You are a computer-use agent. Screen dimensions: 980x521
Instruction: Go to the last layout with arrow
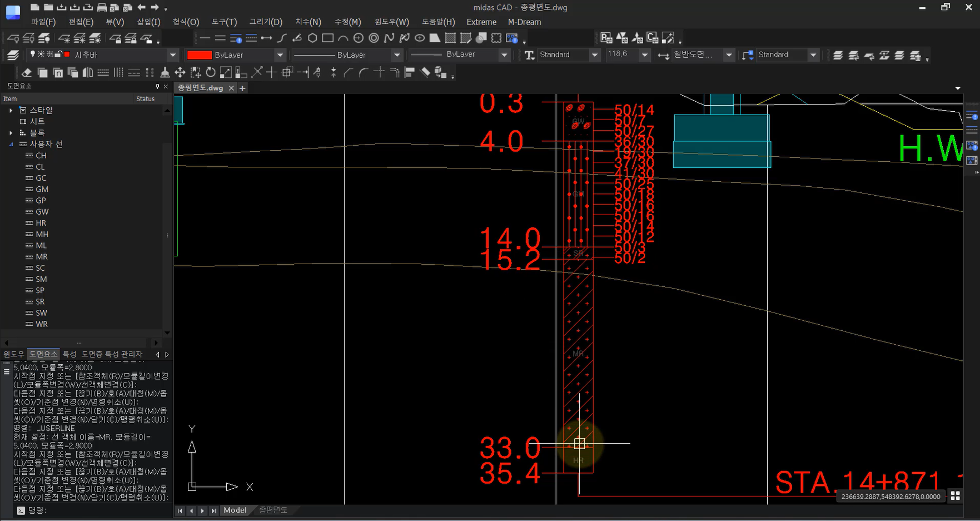(213, 510)
